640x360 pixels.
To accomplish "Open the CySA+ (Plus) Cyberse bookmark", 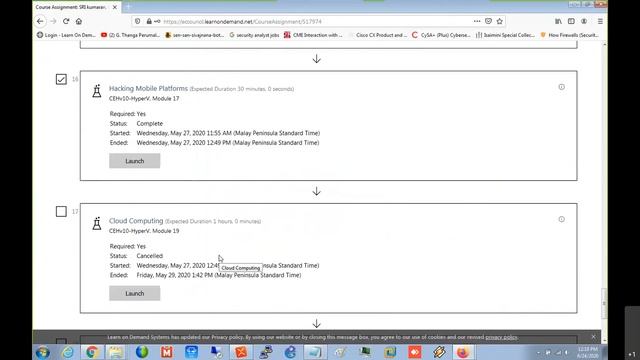I will pos(441,35).
